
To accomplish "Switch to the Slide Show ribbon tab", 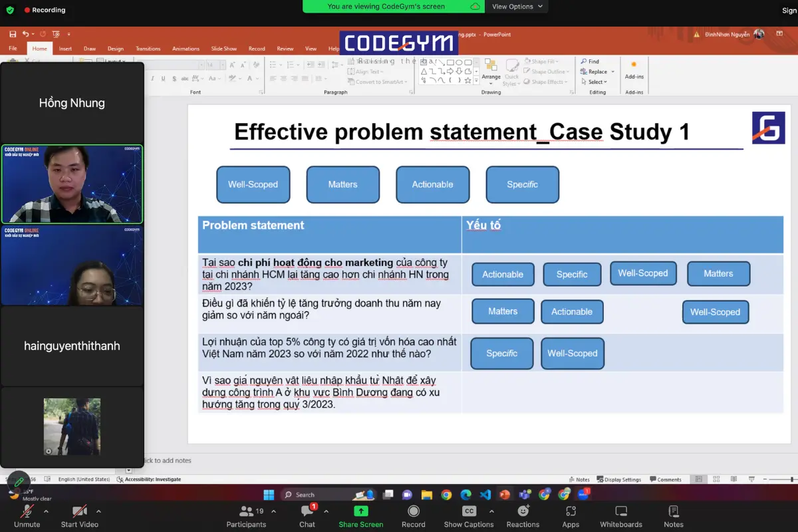I will coord(224,49).
